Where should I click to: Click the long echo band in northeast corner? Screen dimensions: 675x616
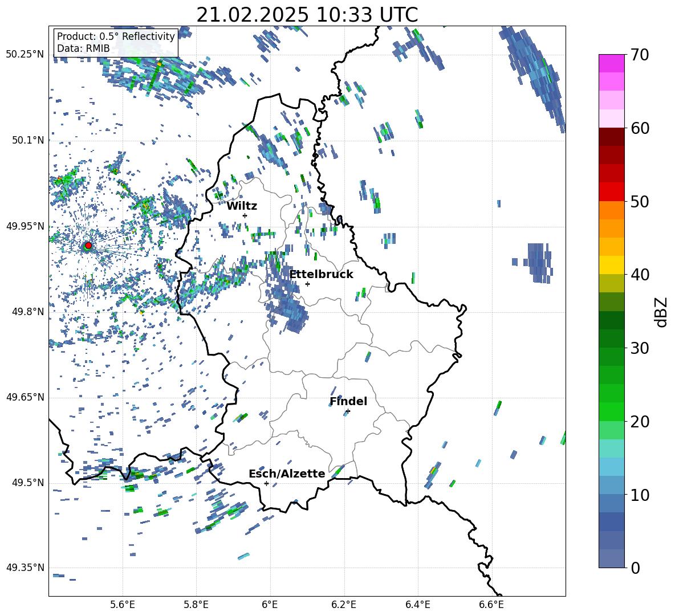(x=534, y=77)
